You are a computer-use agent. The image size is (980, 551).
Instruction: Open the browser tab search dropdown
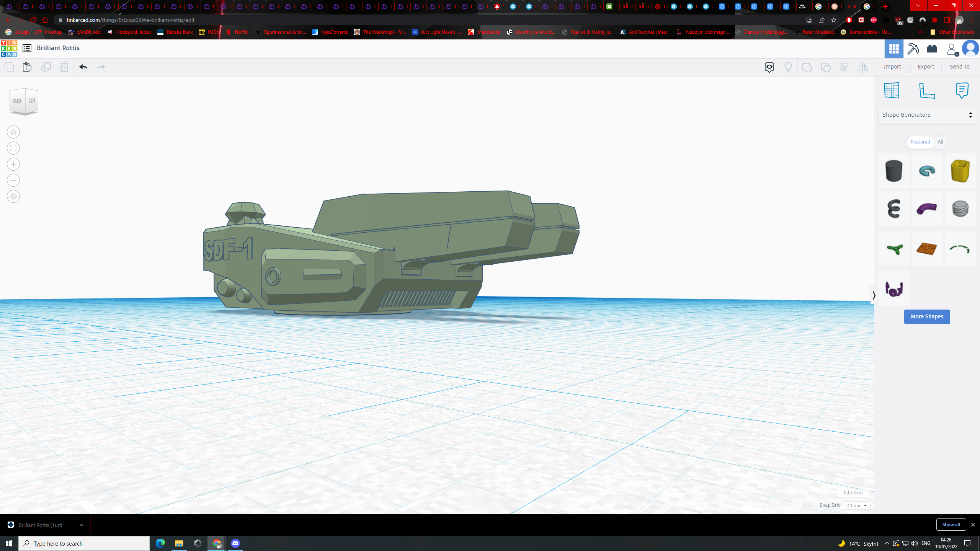pos(918,6)
